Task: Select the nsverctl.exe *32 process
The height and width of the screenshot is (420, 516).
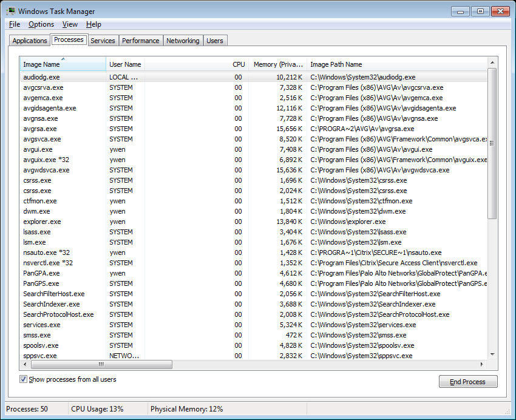Action: point(253,263)
